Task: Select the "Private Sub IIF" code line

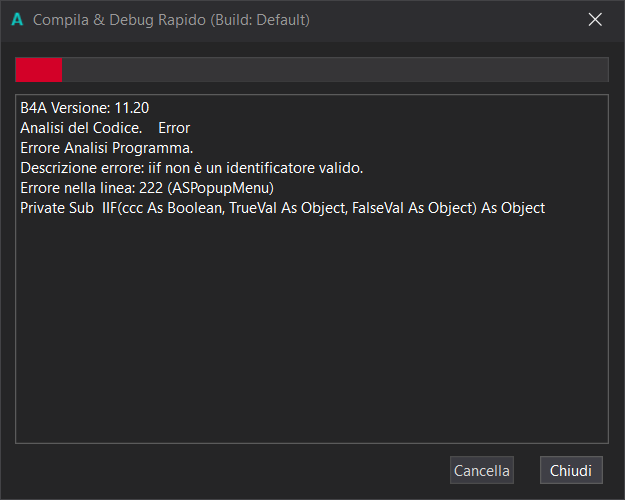Action: [282, 208]
